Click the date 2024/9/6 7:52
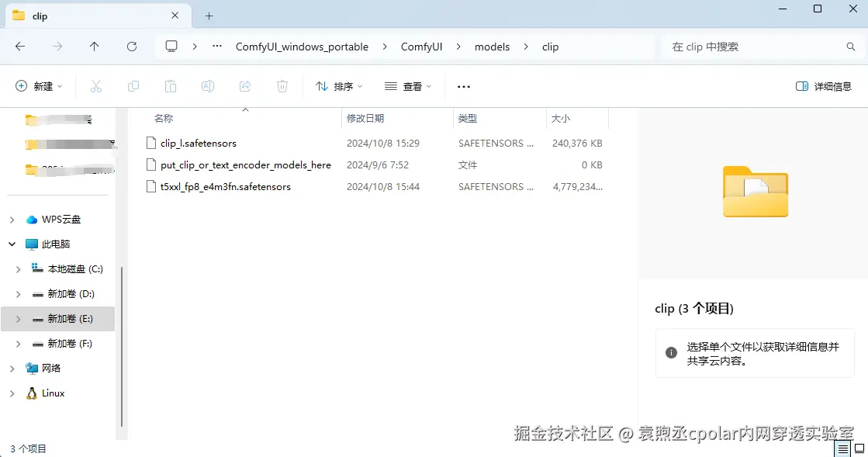The image size is (868, 457). pos(378,165)
